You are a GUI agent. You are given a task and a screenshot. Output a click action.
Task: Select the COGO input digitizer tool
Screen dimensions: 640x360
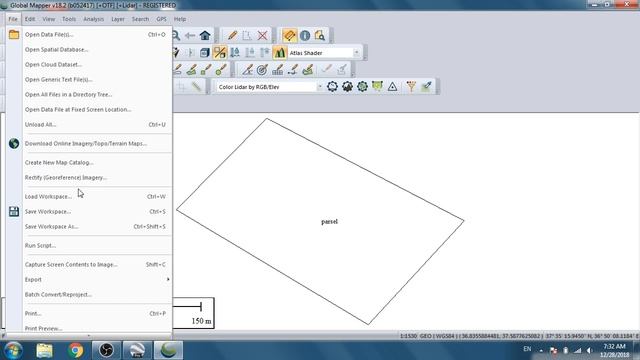(247, 70)
